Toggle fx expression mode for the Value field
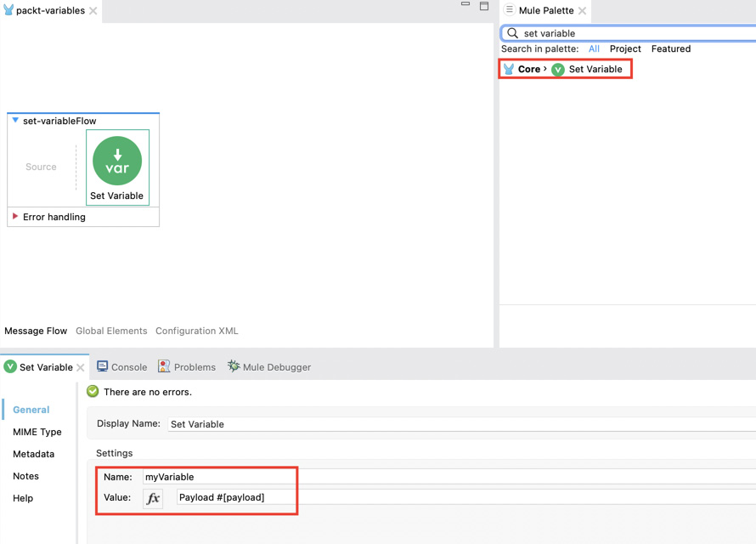The image size is (756, 544). tap(153, 498)
